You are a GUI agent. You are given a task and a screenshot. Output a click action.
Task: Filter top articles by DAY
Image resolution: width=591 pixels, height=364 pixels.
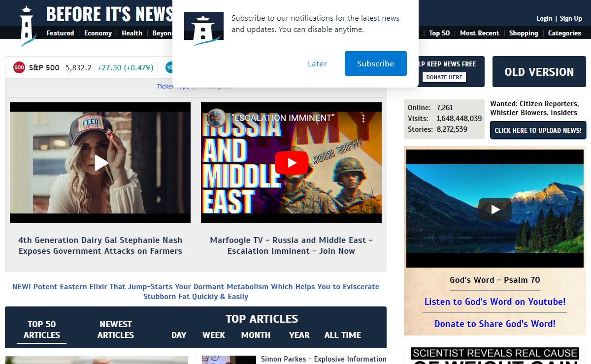click(179, 335)
